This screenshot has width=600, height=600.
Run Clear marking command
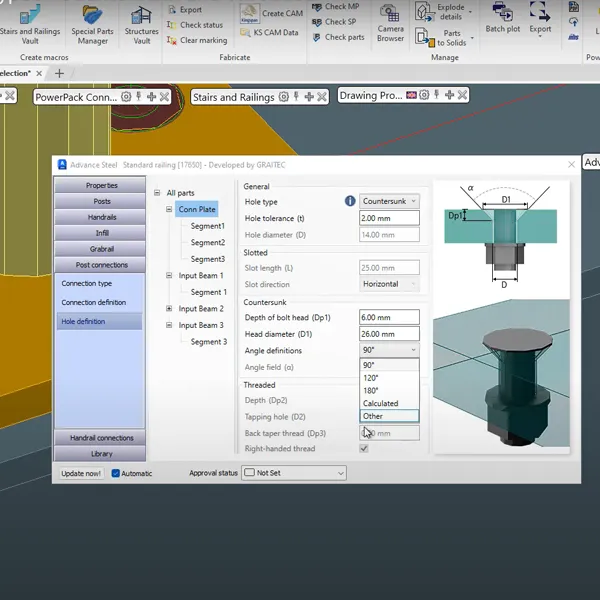[197, 40]
